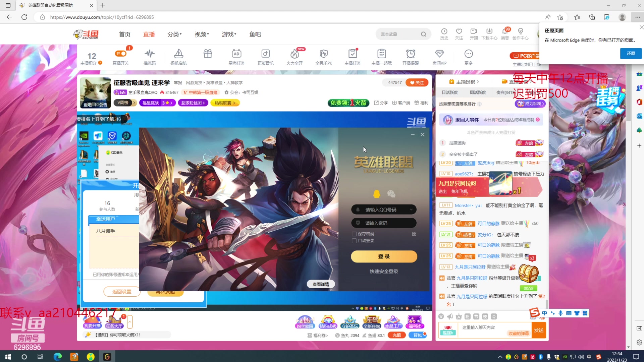
Task: Select WeChat login icon
Action: pos(391,194)
